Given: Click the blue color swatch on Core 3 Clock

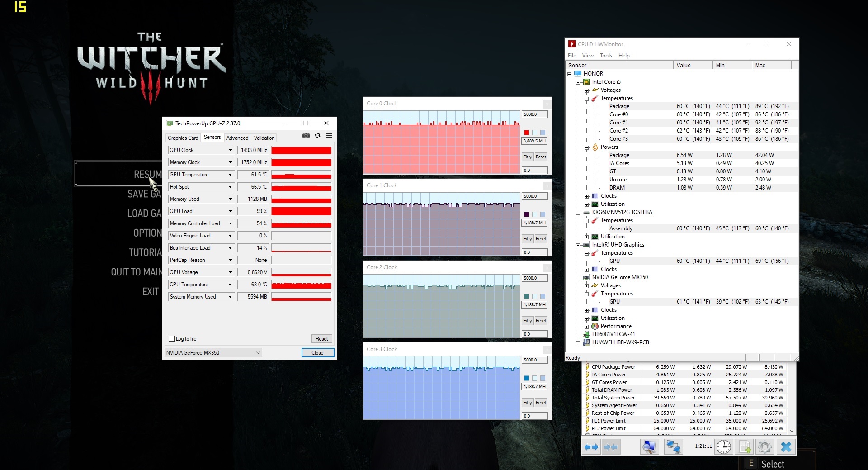Looking at the screenshot, I should (x=527, y=378).
